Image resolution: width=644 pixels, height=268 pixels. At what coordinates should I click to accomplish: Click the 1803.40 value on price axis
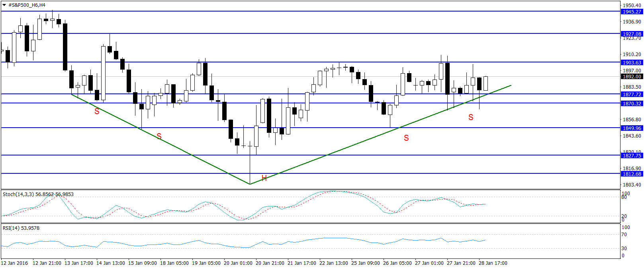632,185
